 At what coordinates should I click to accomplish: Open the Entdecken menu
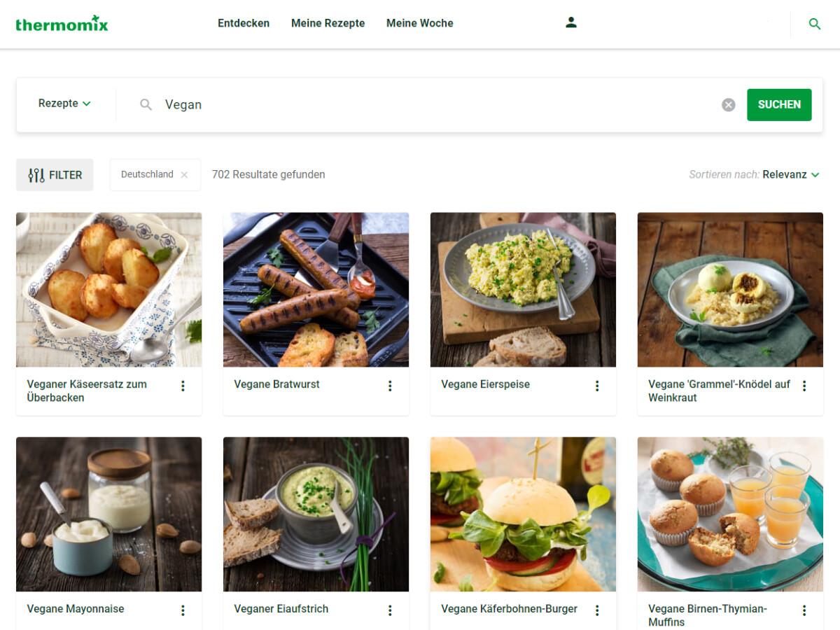coord(244,23)
